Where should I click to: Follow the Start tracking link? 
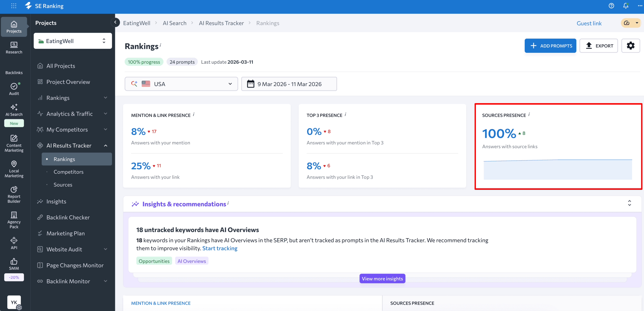220,248
